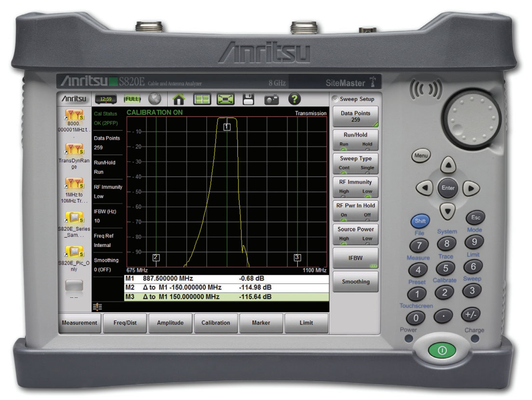Click the rotary knob dial

pos(472,119)
